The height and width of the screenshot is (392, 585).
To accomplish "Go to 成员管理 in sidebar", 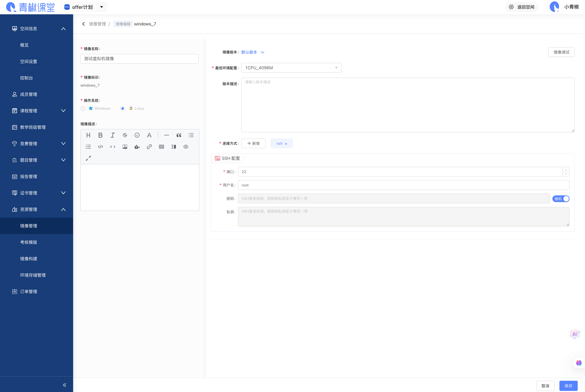I will (28, 94).
